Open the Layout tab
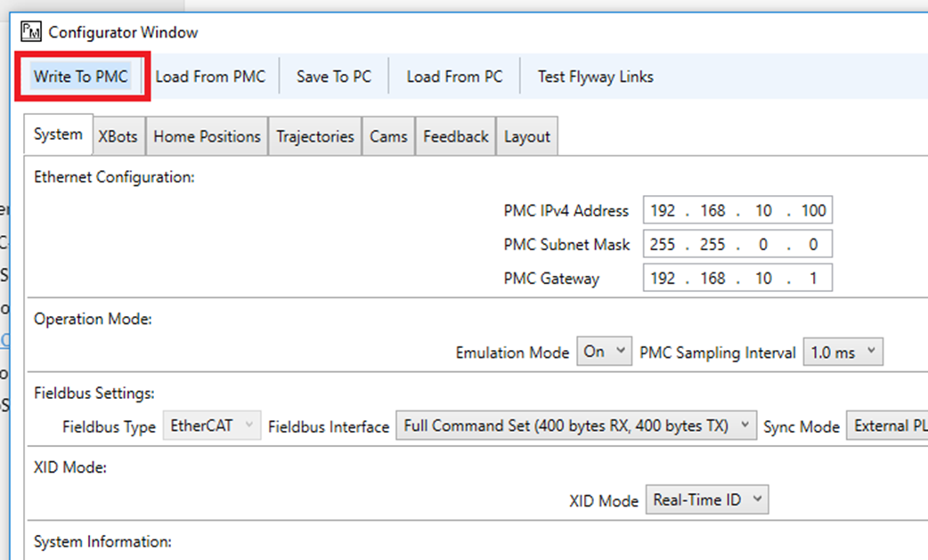928x560 pixels. tap(526, 136)
